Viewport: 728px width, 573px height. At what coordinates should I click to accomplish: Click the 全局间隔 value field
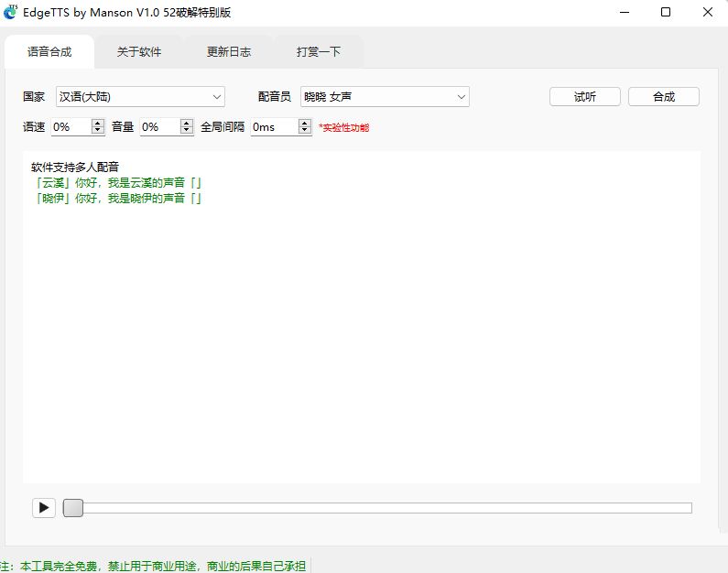(x=275, y=126)
